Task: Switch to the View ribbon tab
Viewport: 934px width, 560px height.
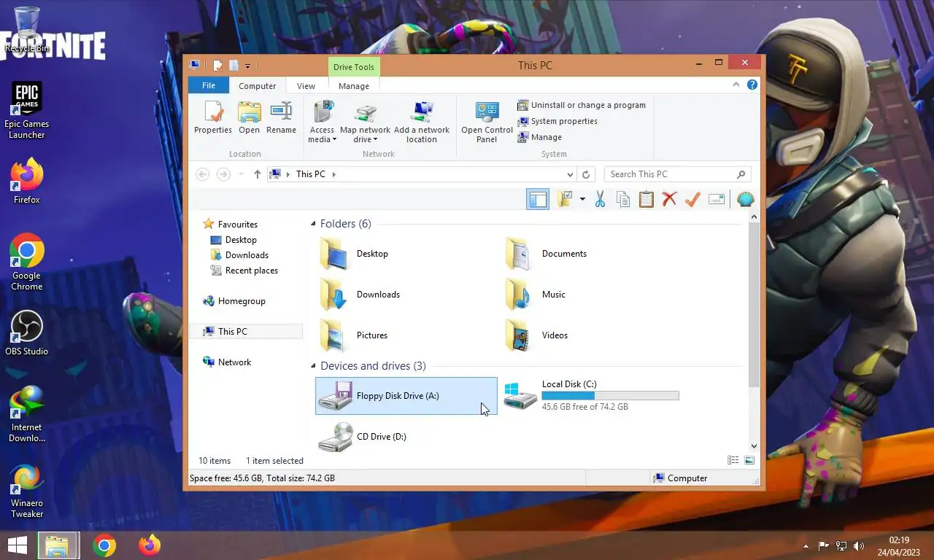Action: coord(306,86)
